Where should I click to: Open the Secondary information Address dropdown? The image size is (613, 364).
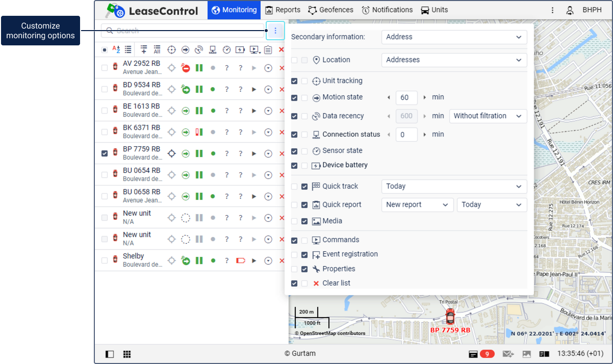[454, 37]
